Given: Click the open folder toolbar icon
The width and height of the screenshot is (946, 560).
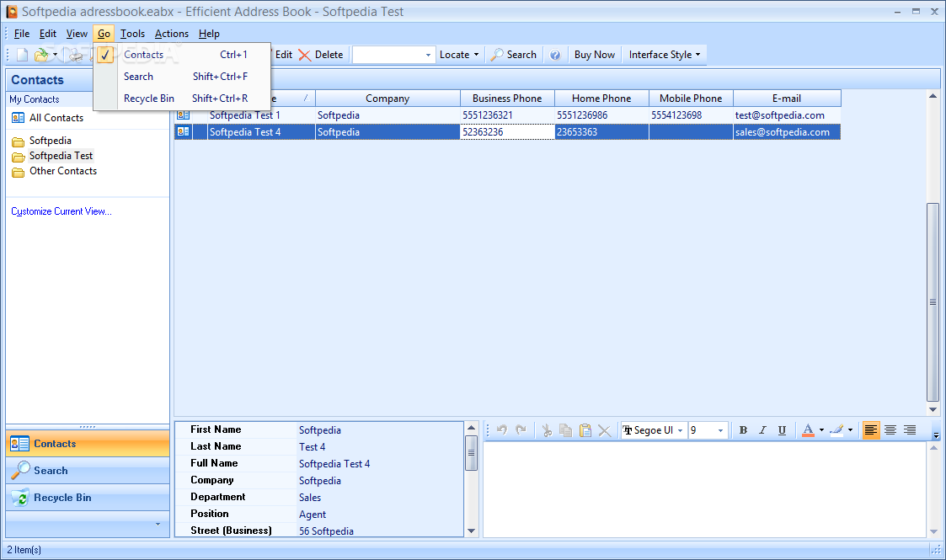Looking at the screenshot, I should (x=41, y=55).
